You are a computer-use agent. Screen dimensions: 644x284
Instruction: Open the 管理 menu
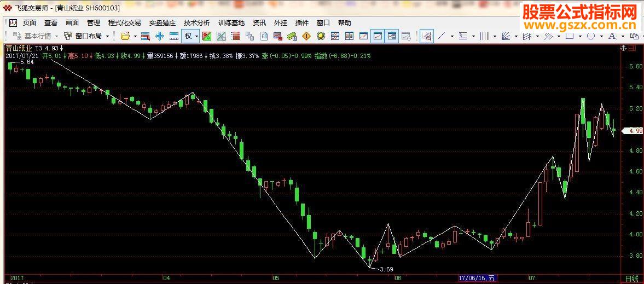pyautogui.click(x=93, y=23)
